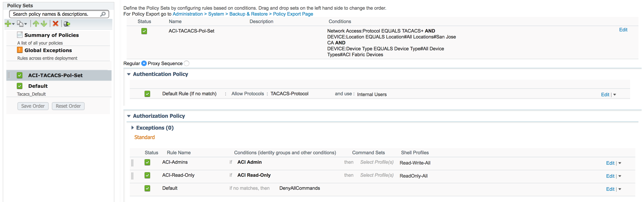Viewport: 644px width, 202px height.
Task: Click the duplicate policy set icon
Action: (x=20, y=24)
